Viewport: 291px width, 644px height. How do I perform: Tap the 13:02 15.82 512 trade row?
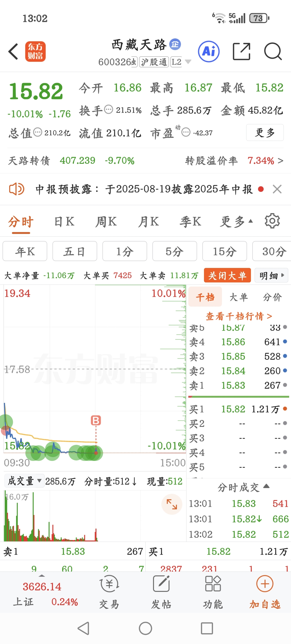(239, 534)
